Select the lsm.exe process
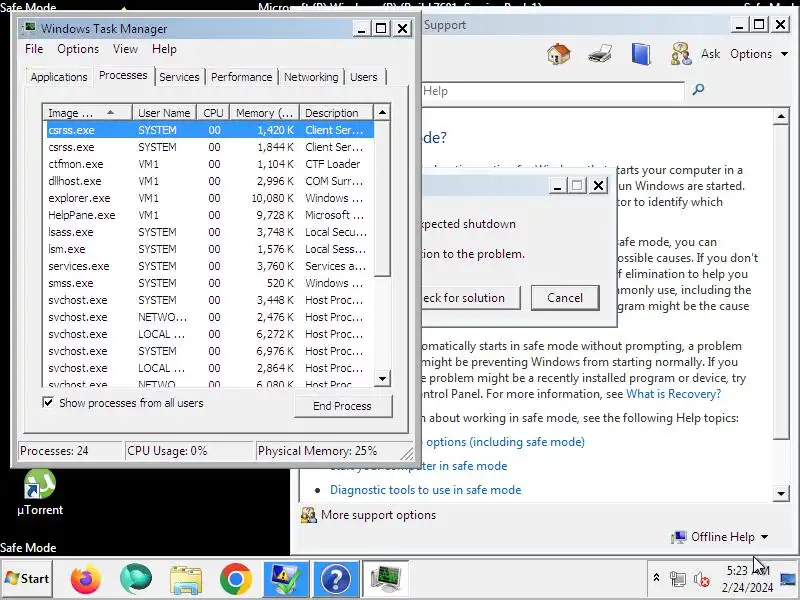800x600 pixels. [210, 249]
